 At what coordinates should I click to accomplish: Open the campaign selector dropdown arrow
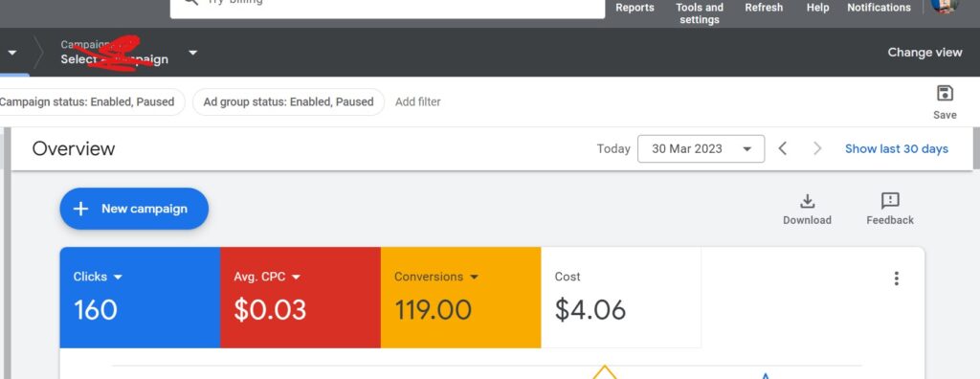tap(192, 53)
